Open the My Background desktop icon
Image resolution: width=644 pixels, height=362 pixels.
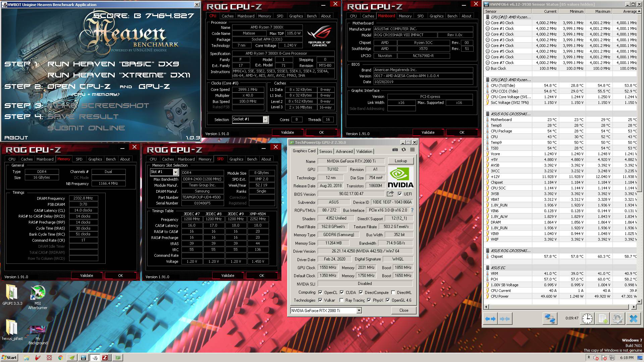[38, 335]
